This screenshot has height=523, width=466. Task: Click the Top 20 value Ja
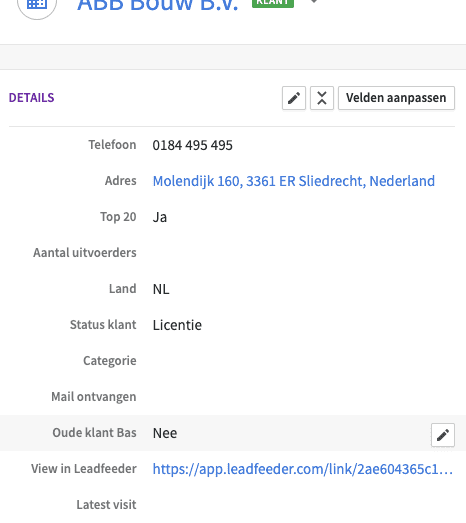point(160,217)
